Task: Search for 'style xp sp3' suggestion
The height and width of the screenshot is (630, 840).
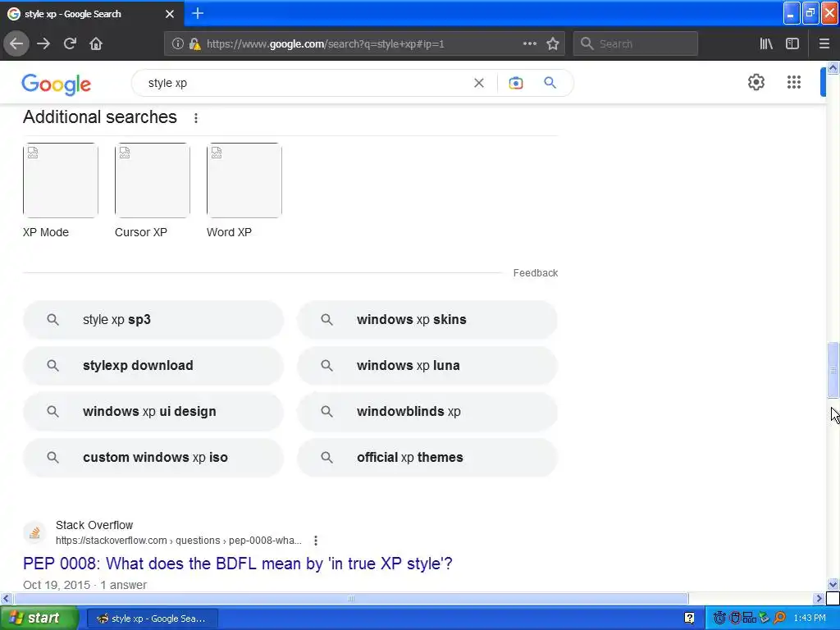Action: [x=153, y=320]
